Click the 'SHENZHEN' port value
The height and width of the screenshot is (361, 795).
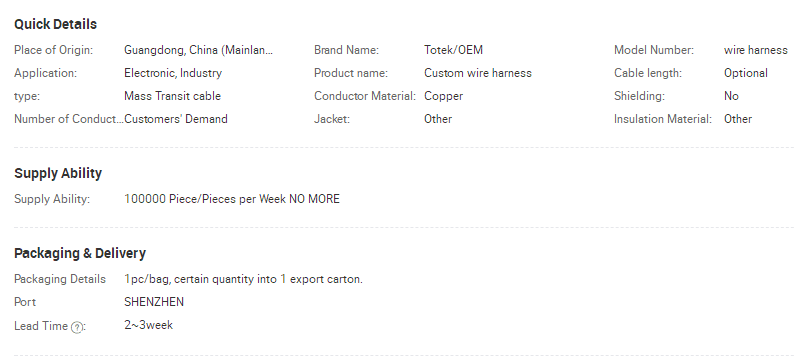[154, 302]
